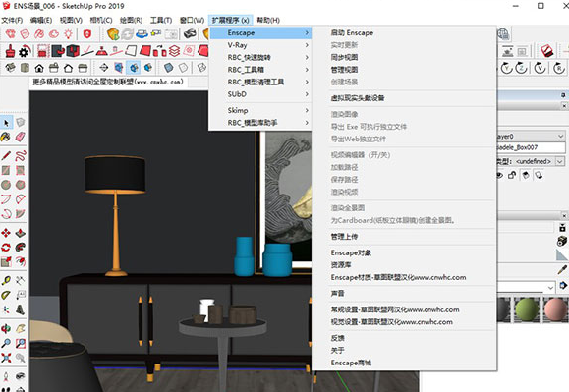Expand the RBC_工具箱 submenu
This screenshot has height=392, width=569.
click(260, 70)
